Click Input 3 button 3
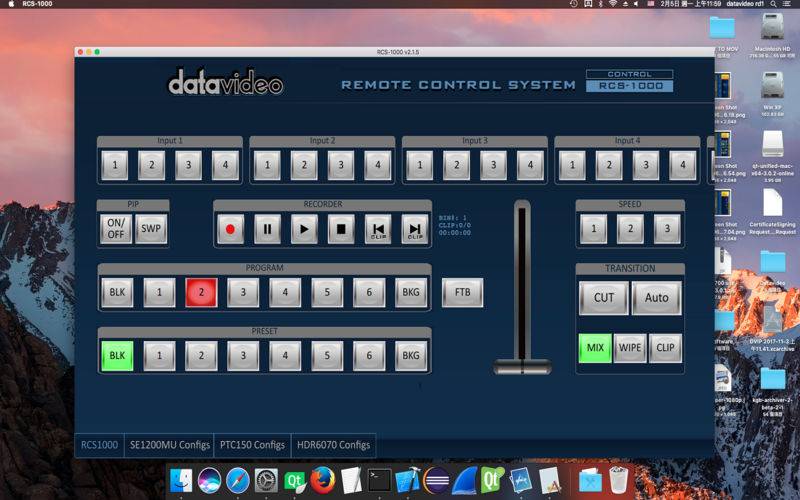The height and width of the screenshot is (500, 800). pos(493,165)
